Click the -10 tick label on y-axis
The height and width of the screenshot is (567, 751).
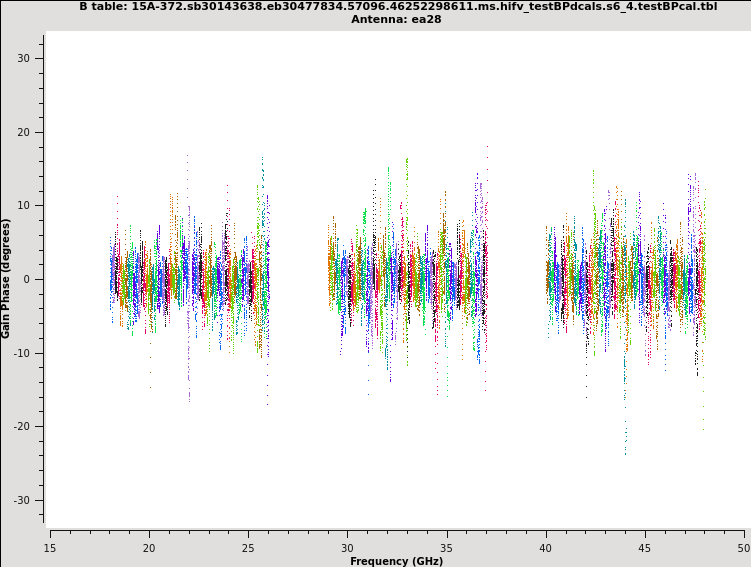22,353
